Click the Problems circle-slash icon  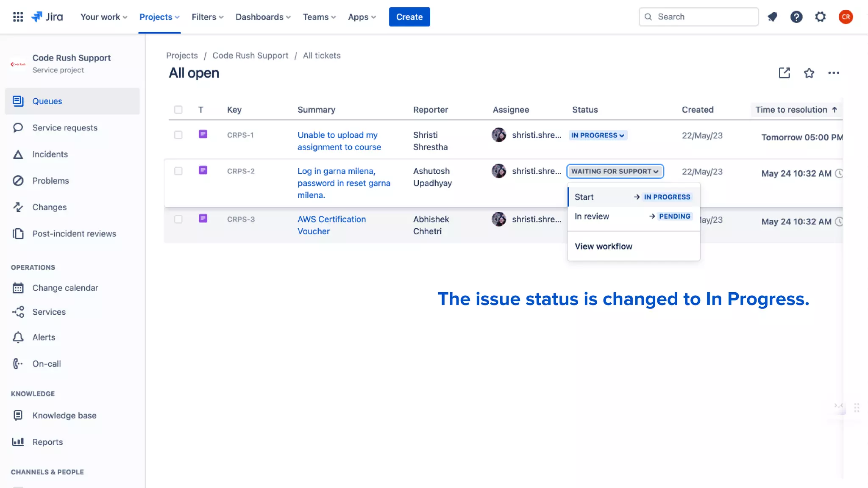[18, 180]
